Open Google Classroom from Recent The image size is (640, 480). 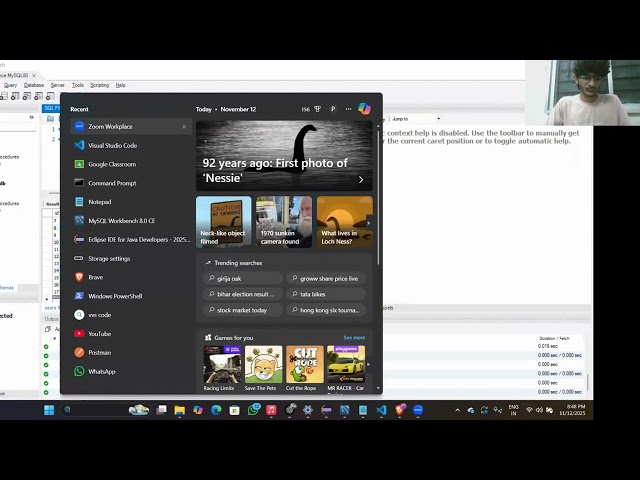131,164
